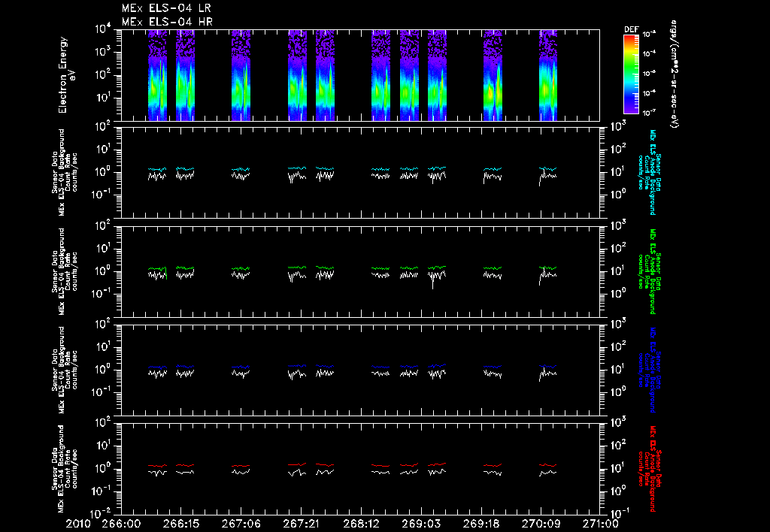Click the color bar's 10^-4 tick label

point(649,53)
